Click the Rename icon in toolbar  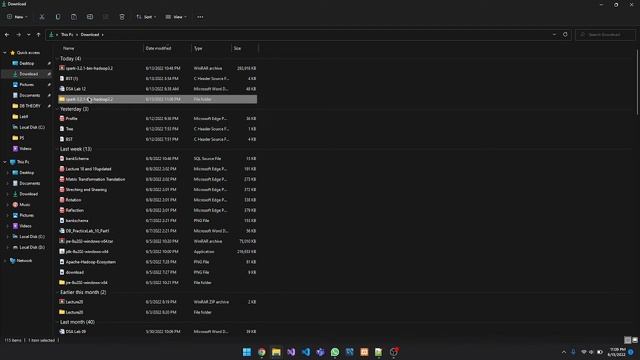[90, 17]
